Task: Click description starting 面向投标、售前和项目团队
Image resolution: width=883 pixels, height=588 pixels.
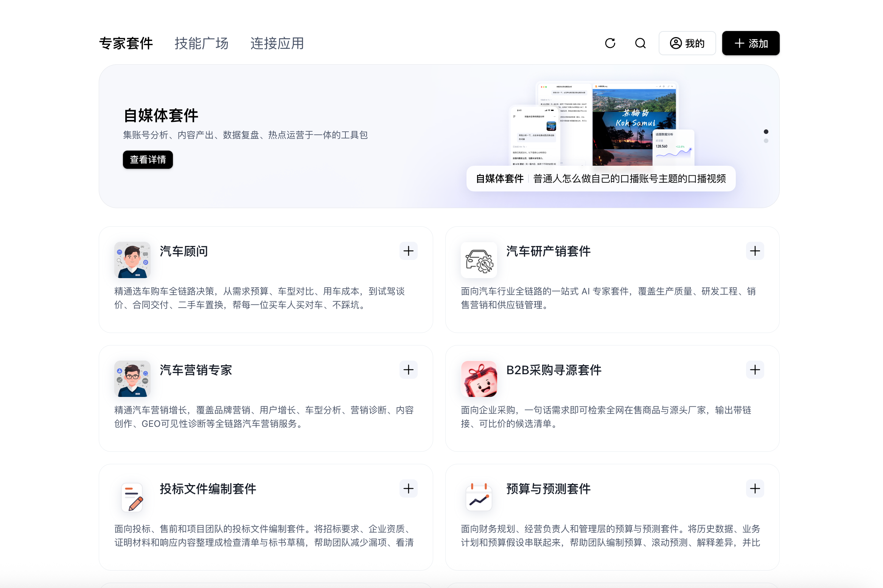Action: (x=264, y=536)
